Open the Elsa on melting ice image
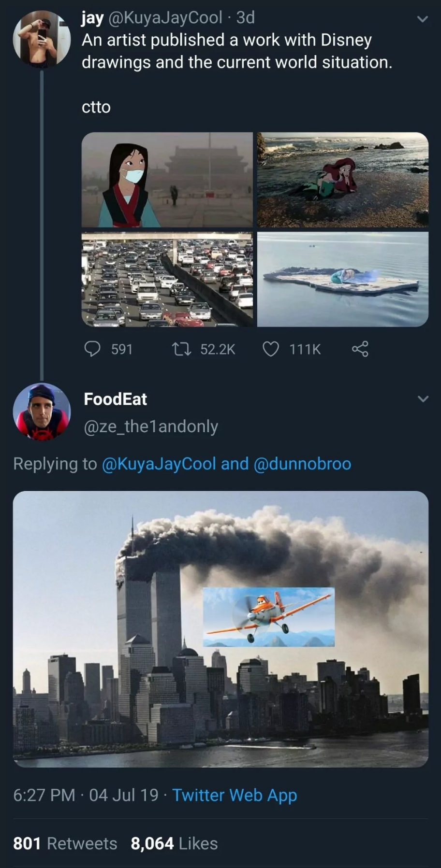The width and height of the screenshot is (441, 868). tap(343, 279)
